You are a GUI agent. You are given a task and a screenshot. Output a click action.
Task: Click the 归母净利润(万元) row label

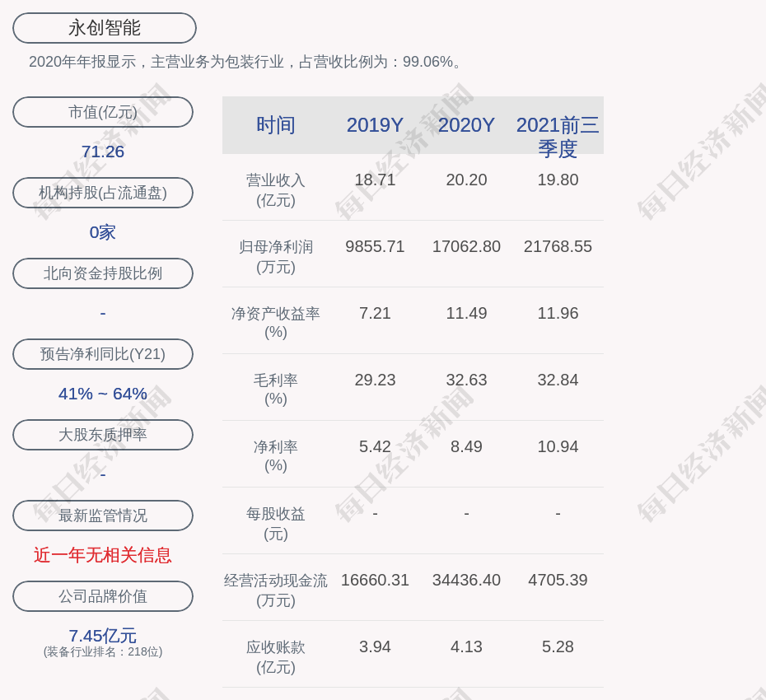(276, 257)
